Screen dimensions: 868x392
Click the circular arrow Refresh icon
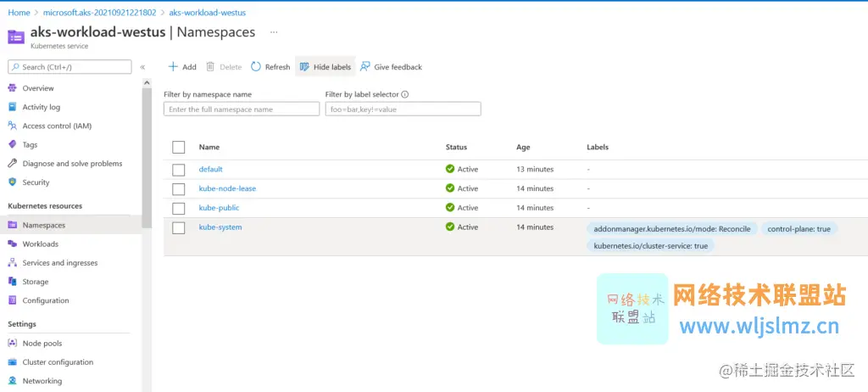point(256,66)
